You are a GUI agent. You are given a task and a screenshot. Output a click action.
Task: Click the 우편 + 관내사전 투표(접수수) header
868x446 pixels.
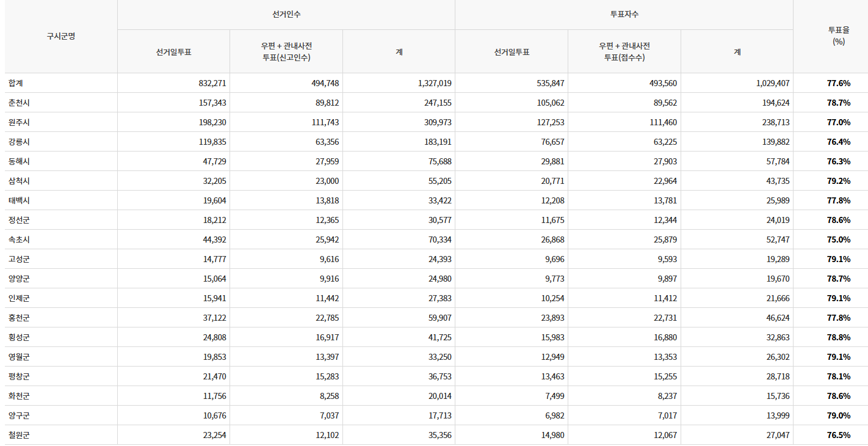623,51
